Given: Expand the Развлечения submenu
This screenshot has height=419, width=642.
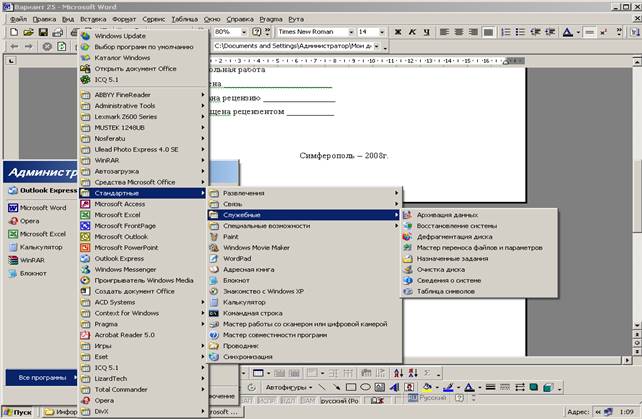Looking at the screenshot, I should (x=243, y=192).
